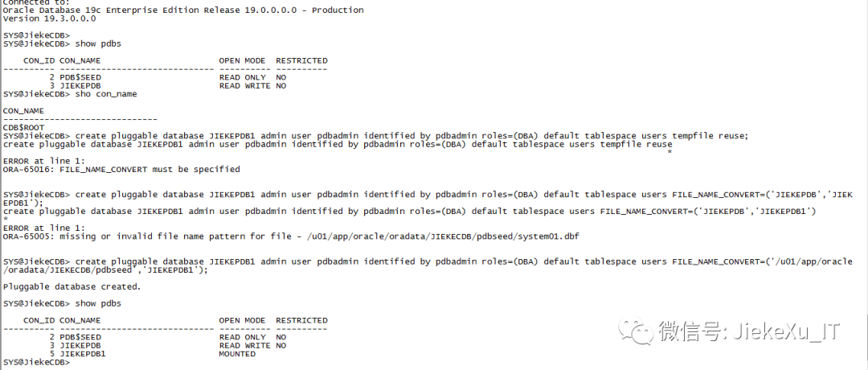868x370 pixels.
Task: Click the "Pluggable database created." message
Action: click(72, 286)
